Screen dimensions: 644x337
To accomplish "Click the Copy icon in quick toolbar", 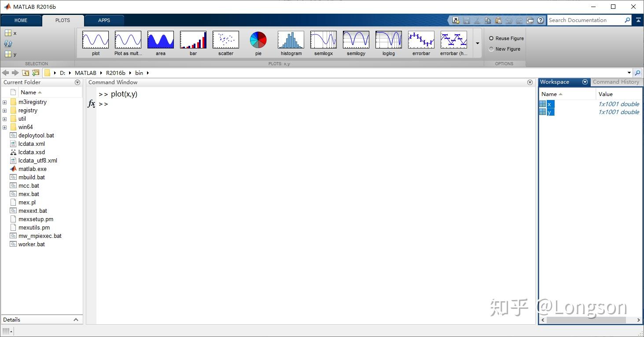I will [x=488, y=20].
